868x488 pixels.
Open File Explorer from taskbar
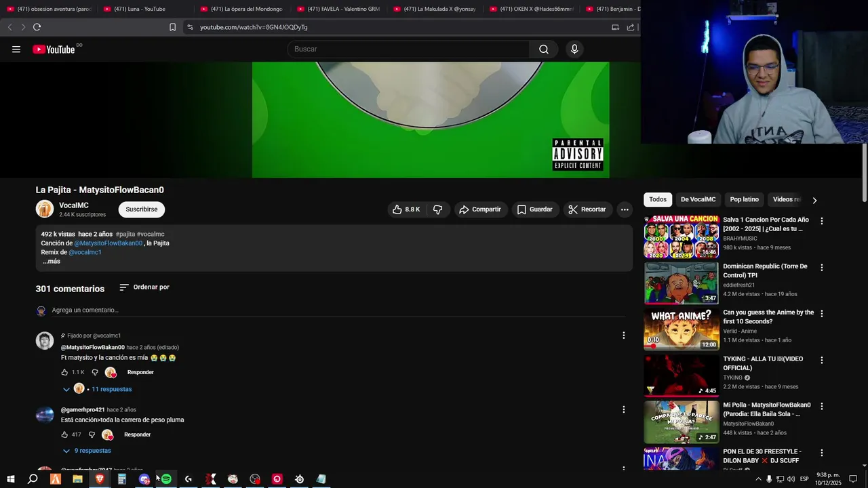coord(77,479)
